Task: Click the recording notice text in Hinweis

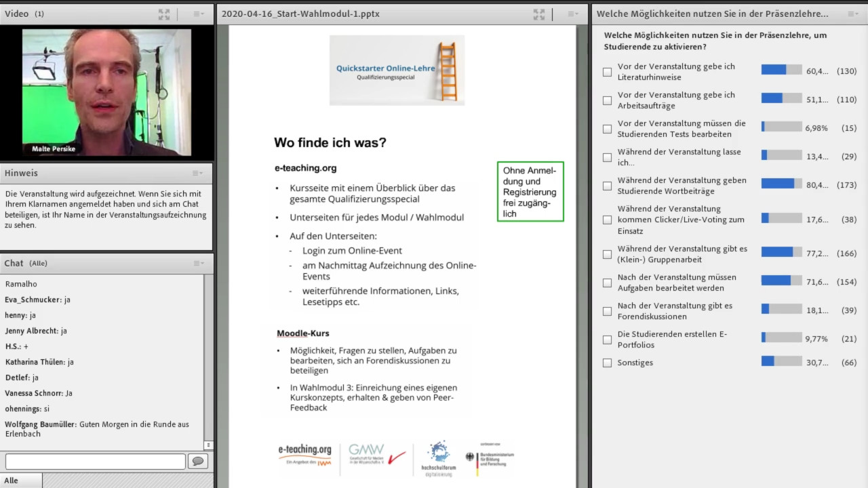Action: [105, 209]
